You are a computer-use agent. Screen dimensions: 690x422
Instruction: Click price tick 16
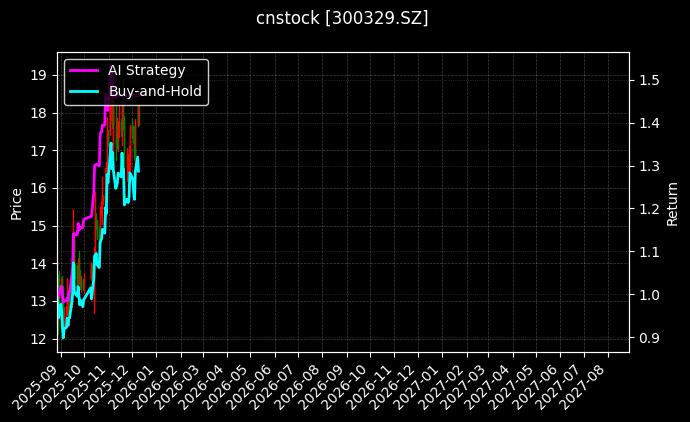click(38, 189)
